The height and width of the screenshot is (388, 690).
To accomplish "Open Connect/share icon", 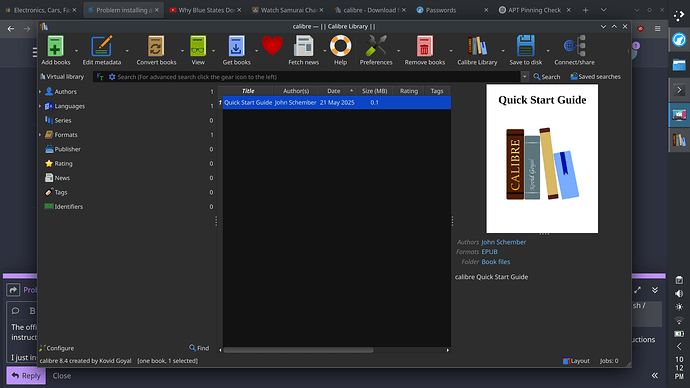I will (574, 46).
